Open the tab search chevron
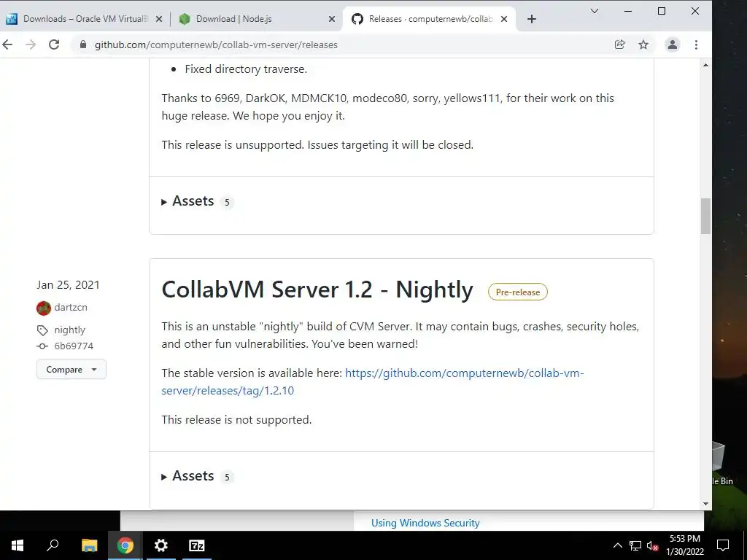 tap(595, 11)
